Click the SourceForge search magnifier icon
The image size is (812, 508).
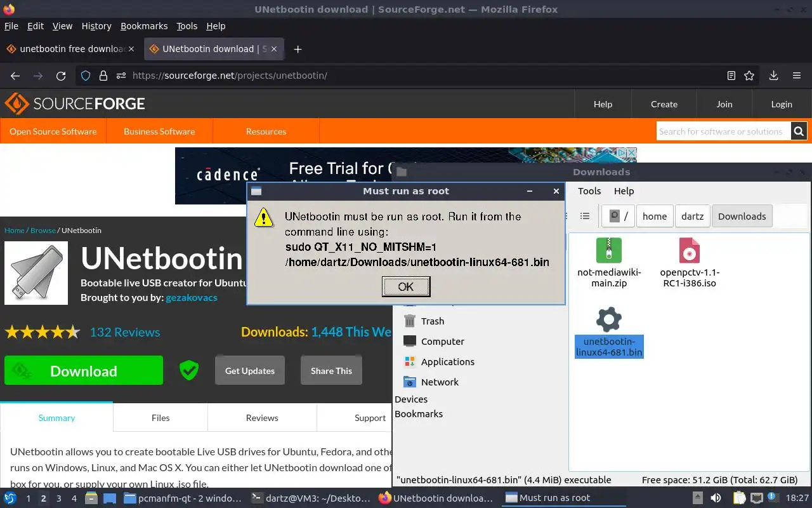[x=799, y=131]
